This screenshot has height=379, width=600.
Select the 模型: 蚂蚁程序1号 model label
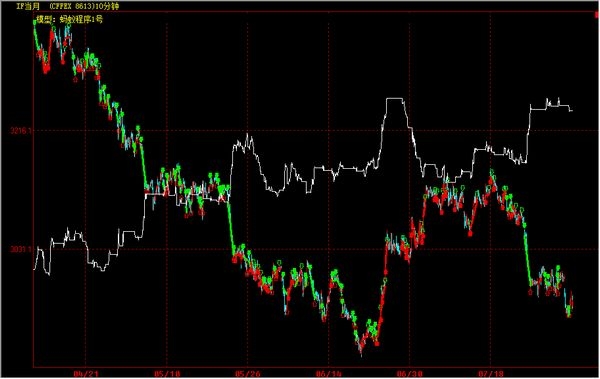(x=70, y=19)
